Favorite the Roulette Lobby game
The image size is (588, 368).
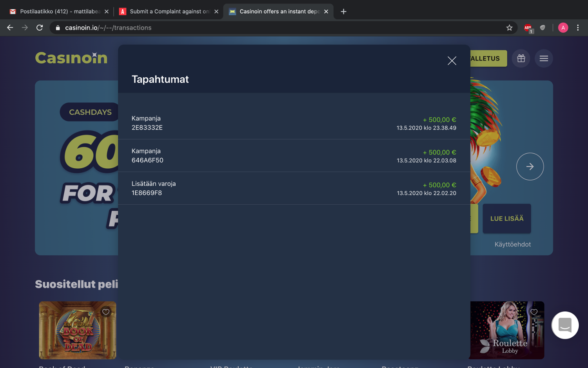534,312
